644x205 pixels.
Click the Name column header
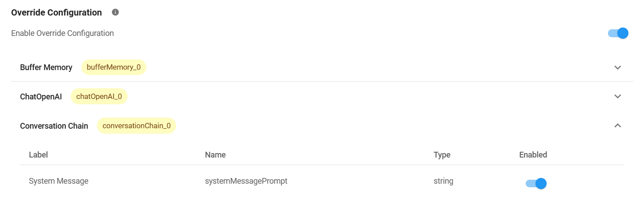(x=215, y=155)
